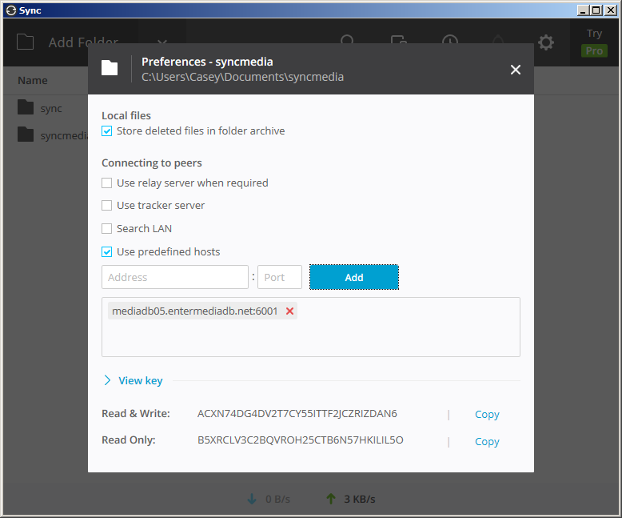622x518 pixels.
Task: Click the Address input field
Action: click(175, 277)
